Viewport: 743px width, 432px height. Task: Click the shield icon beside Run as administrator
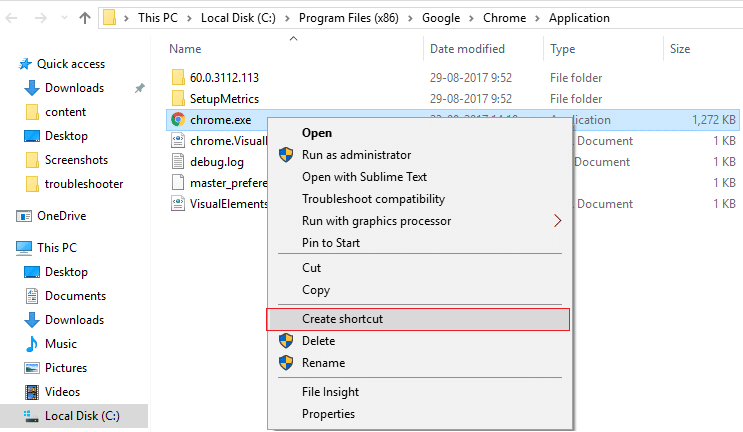click(x=286, y=154)
